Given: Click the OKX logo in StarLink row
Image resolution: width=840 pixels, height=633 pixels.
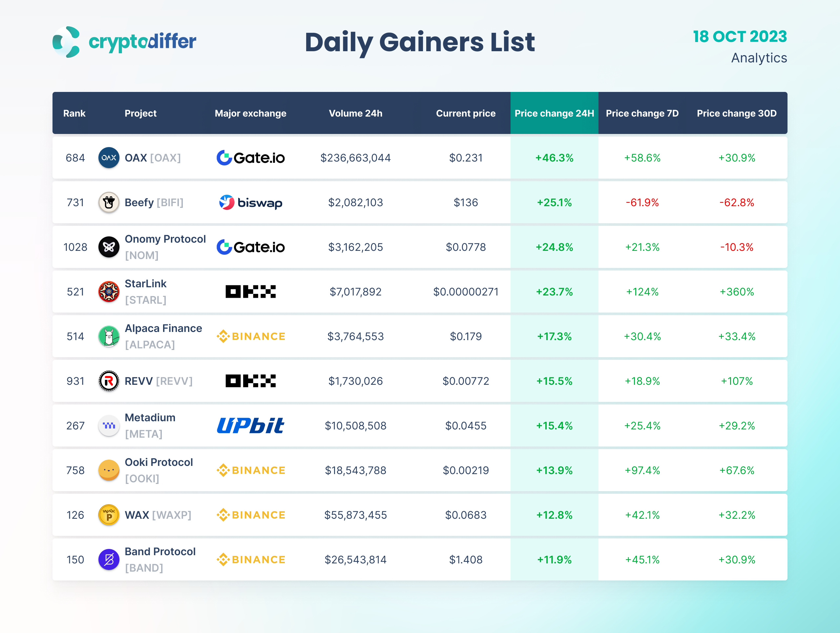Looking at the screenshot, I should tap(251, 292).
